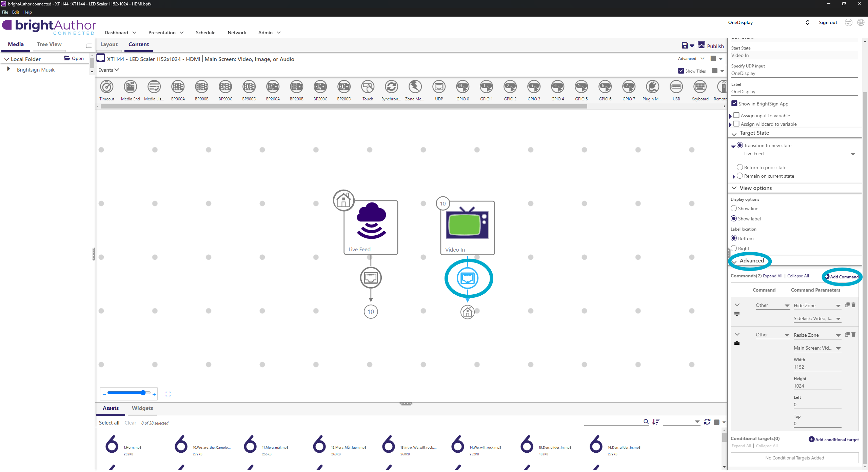868x472 pixels.
Task: Click the Touch event icon
Action: tap(368, 87)
